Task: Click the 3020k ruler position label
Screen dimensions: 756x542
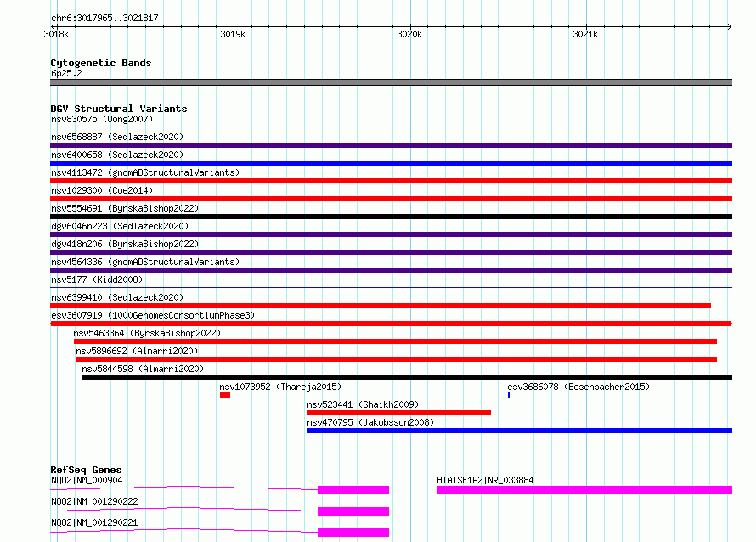Action: coord(409,35)
